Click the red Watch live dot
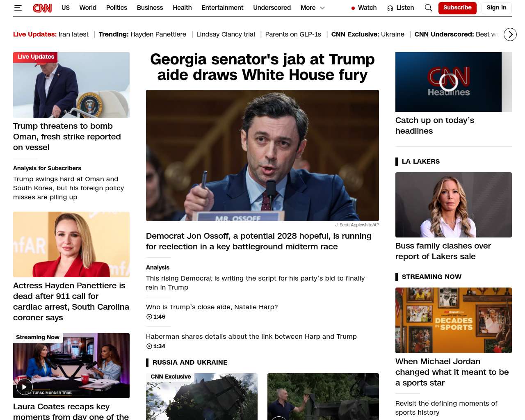This screenshot has height=420, width=525. coord(353,8)
